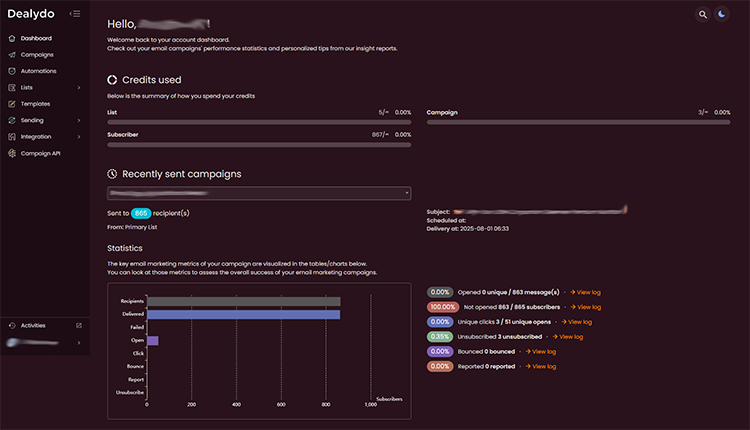Click 'From: Primary List' text
The image size is (750, 430).
point(132,227)
